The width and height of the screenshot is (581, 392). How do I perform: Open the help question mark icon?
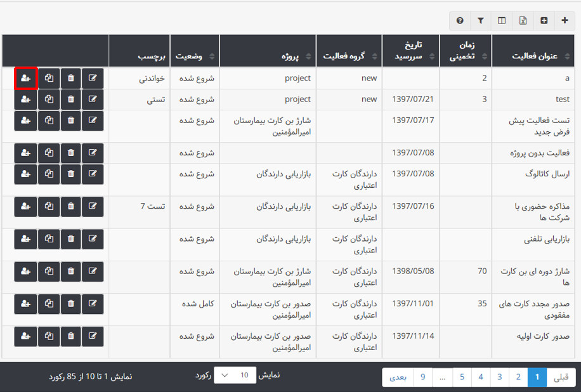coord(460,21)
